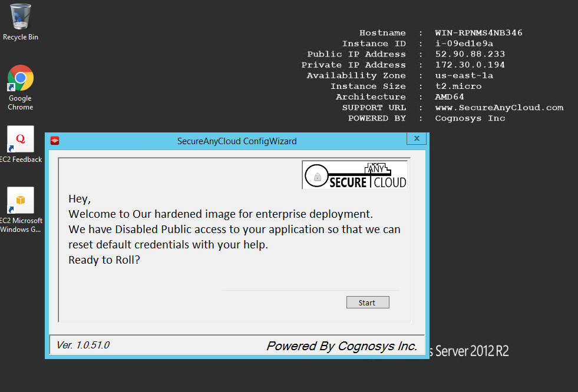The image size is (578, 392).
Task: Select the SecureAnyCloud ConfigWizard title text
Action: point(237,141)
